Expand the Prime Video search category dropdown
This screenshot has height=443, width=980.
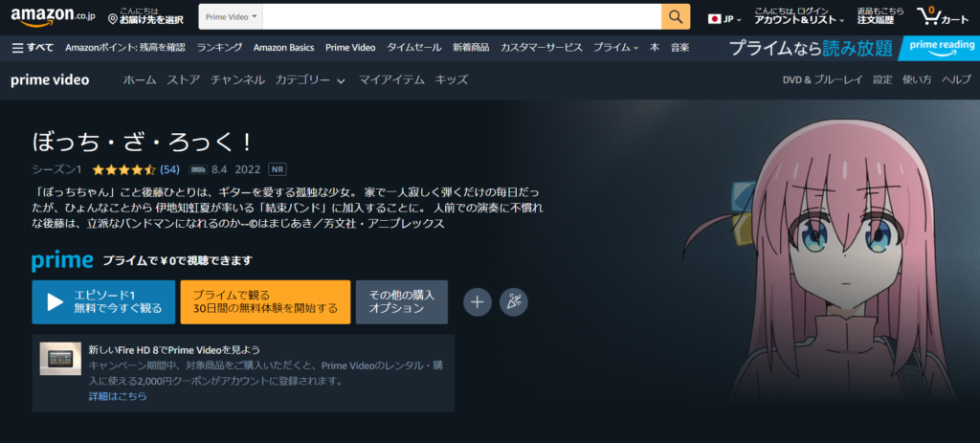pyautogui.click(x=231, y=17)
